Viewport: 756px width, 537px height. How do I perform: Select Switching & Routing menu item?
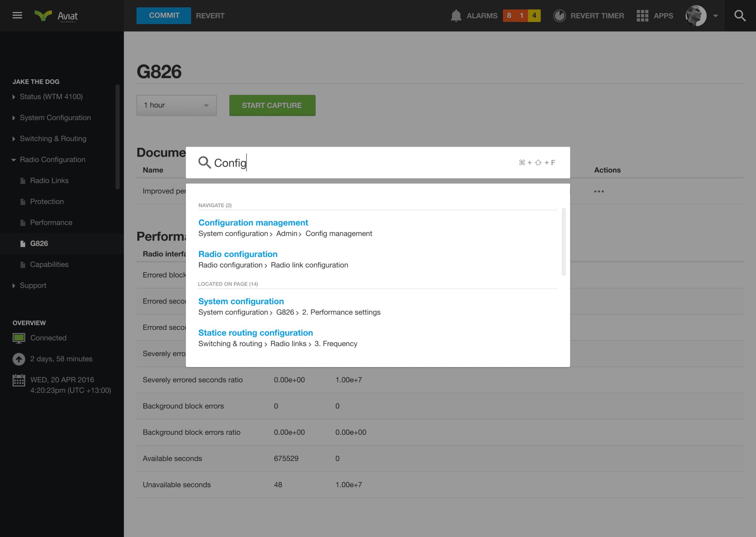tap(53, 139)
